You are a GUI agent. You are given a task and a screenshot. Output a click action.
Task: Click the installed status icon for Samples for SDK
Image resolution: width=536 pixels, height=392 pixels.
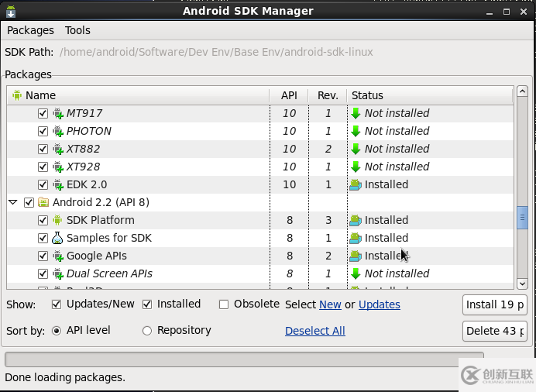pyautogui.click(x=356, y=238)
